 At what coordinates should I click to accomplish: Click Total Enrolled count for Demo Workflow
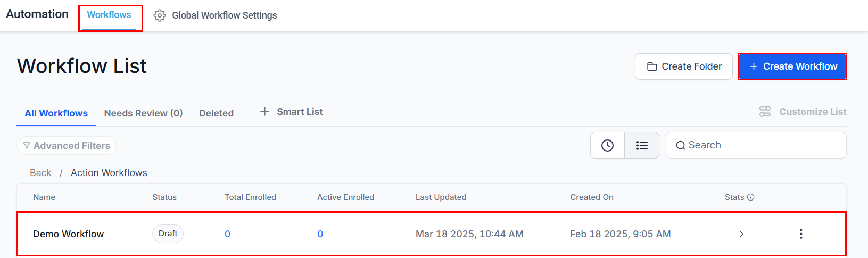pos(227,234)
